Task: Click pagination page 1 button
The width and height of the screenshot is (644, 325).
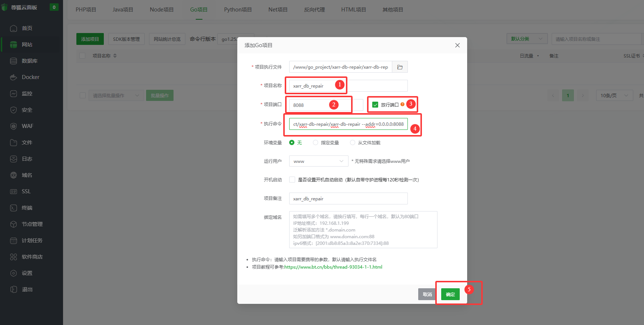Action: click(x=568, y=95)
